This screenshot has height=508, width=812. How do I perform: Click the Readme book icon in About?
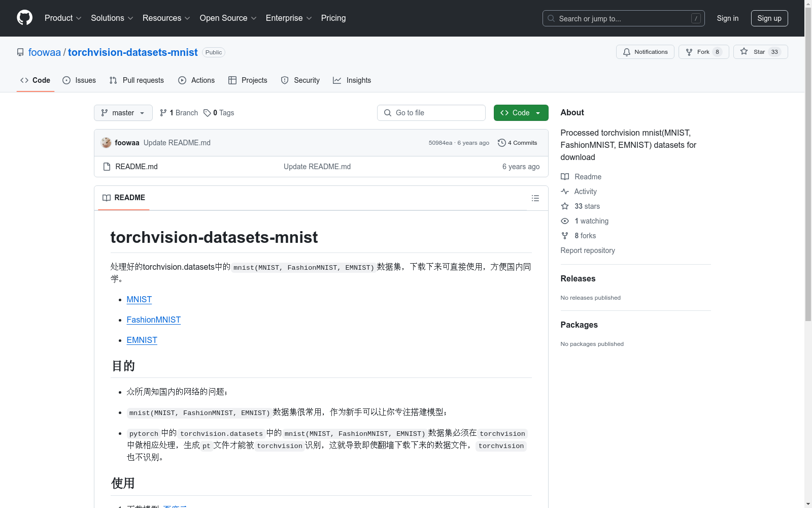[565, 177]
